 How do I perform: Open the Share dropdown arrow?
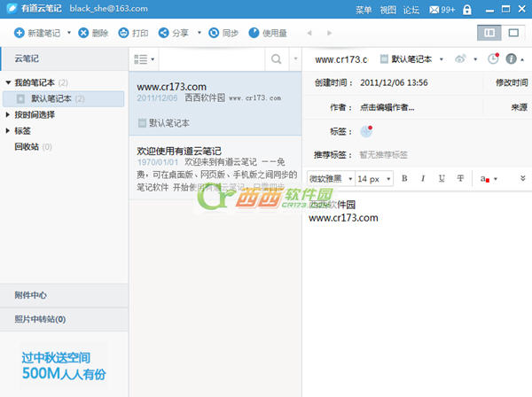pyautogui.click(x=199, y=33)
